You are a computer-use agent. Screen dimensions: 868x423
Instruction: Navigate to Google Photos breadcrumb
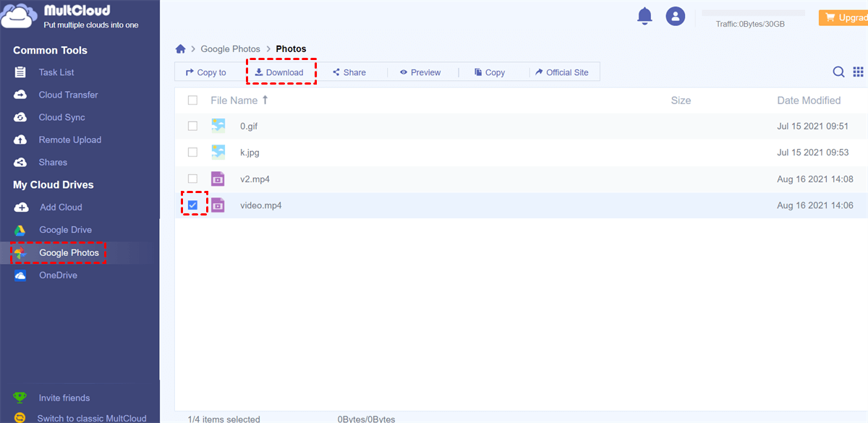pyautogui.click(x=230, y=49)
